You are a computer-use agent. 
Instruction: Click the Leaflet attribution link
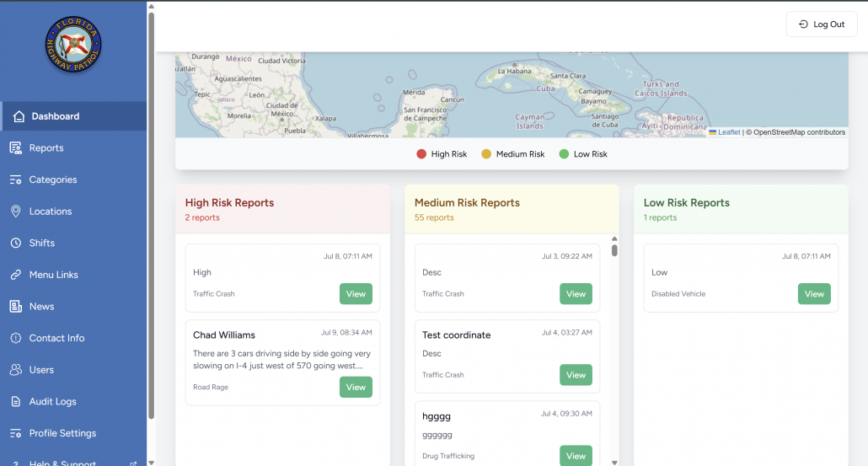[729, 132]
